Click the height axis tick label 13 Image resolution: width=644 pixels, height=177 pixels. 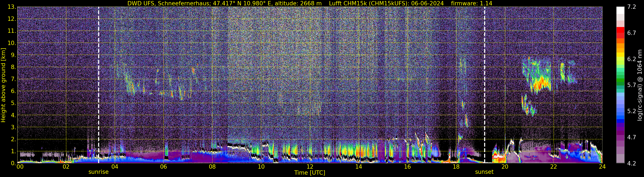pyautogui.click(x=12, y=7)
